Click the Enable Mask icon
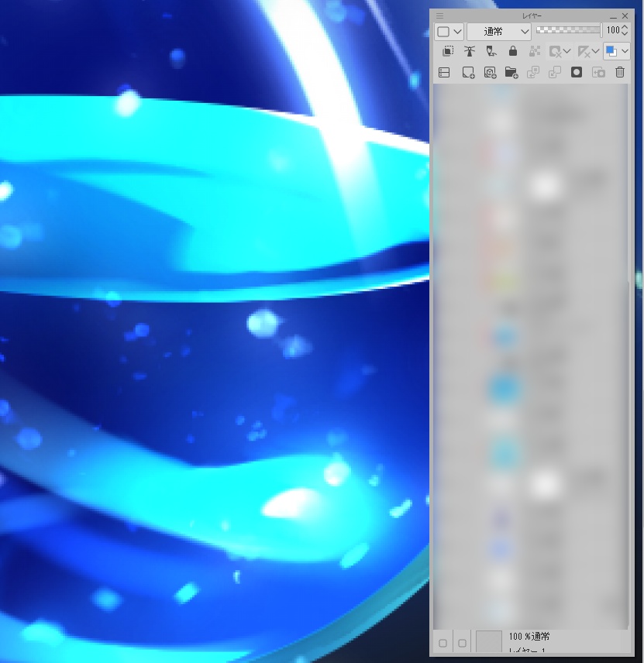The width and height of the screenshot is (644, 663). point(555,52)
